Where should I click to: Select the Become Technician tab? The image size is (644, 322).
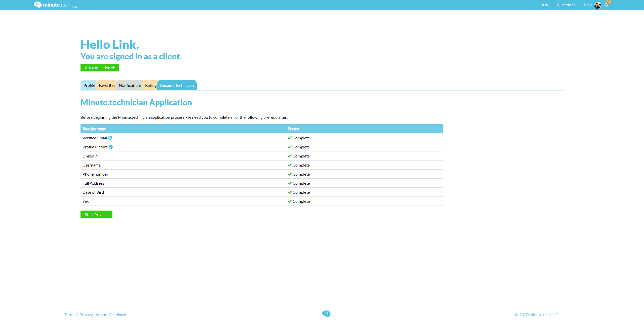[177, 86]
